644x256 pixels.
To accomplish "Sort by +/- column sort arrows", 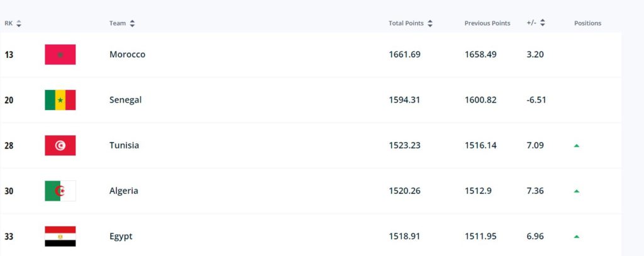I will tap(543, 23).
